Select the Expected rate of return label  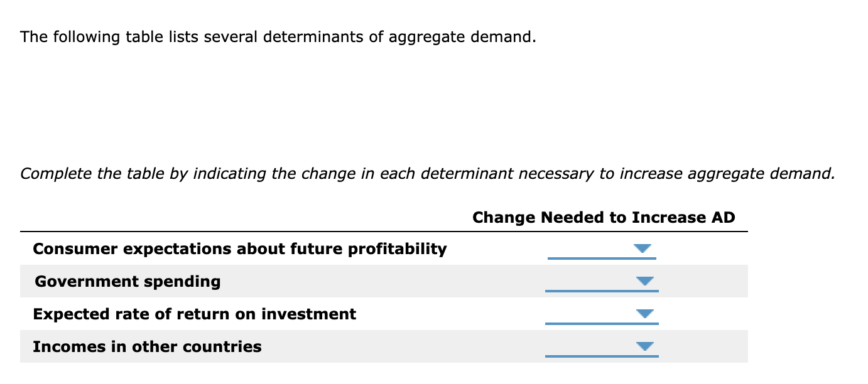193,314
